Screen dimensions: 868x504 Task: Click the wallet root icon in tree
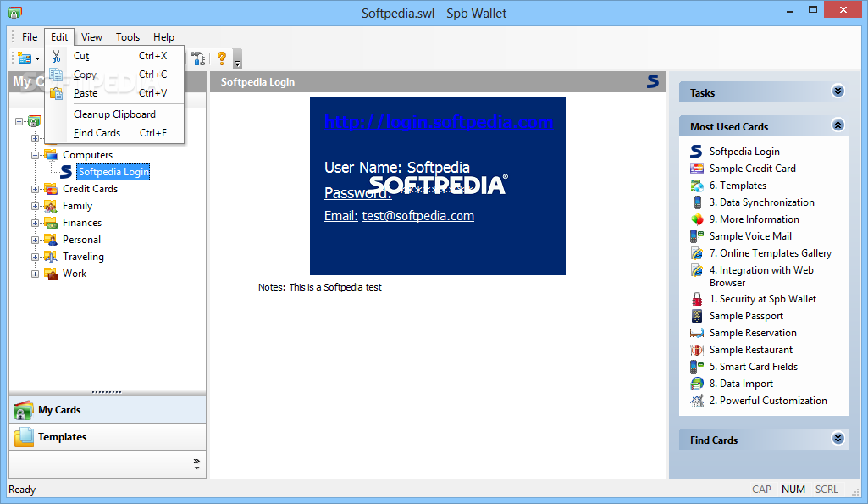[x=35, y=121]
